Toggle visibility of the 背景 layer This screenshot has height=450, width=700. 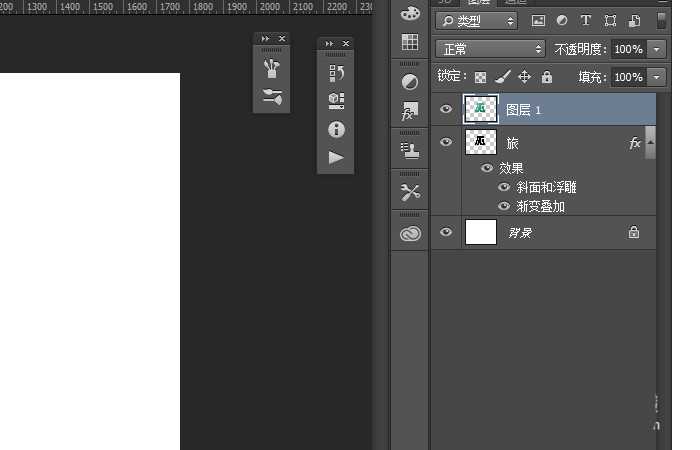tap(446, 232)
